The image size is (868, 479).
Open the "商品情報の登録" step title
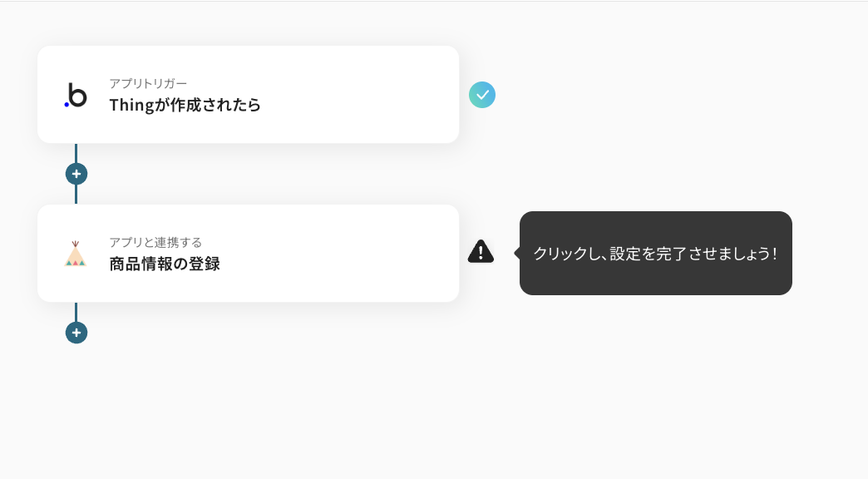pyautogui.click(x=165, y=264)
